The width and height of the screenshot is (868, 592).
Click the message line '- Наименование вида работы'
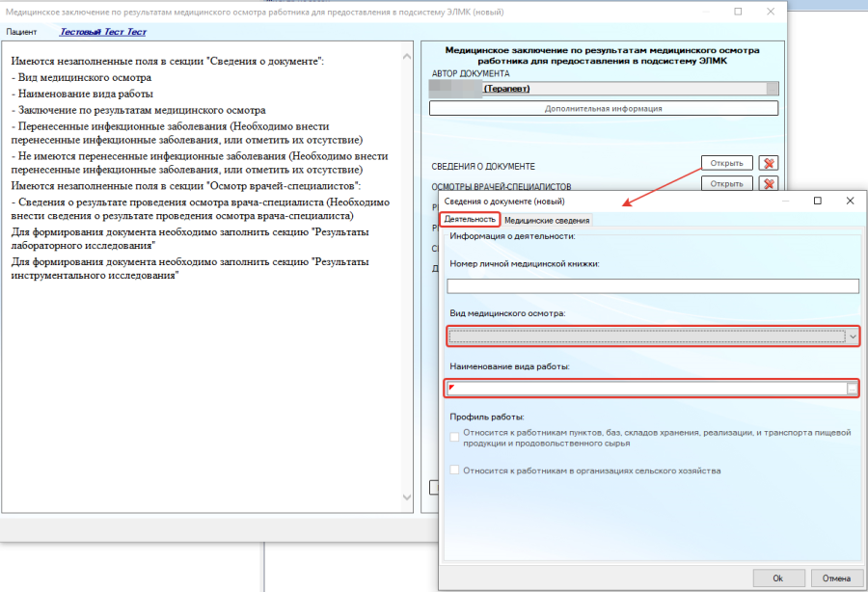click(82, 94)
